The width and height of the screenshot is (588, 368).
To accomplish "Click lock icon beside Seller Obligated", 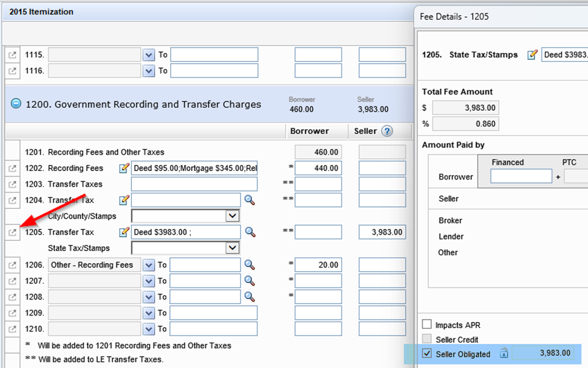I will [504, 353].
